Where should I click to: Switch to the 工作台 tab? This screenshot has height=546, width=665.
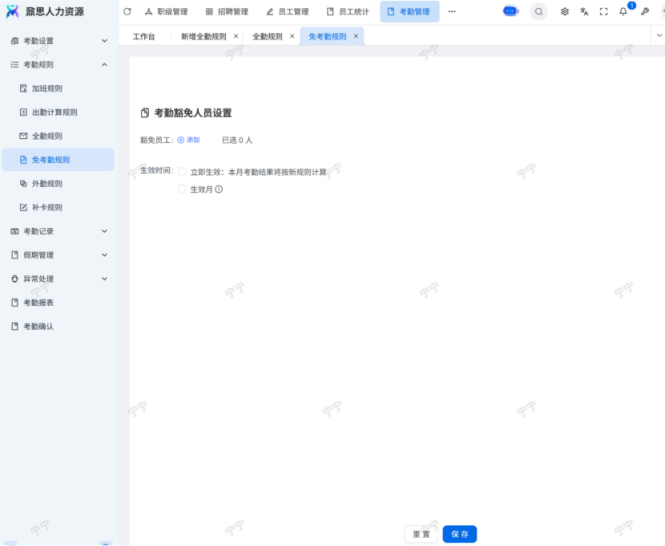[x=144, y=36]
